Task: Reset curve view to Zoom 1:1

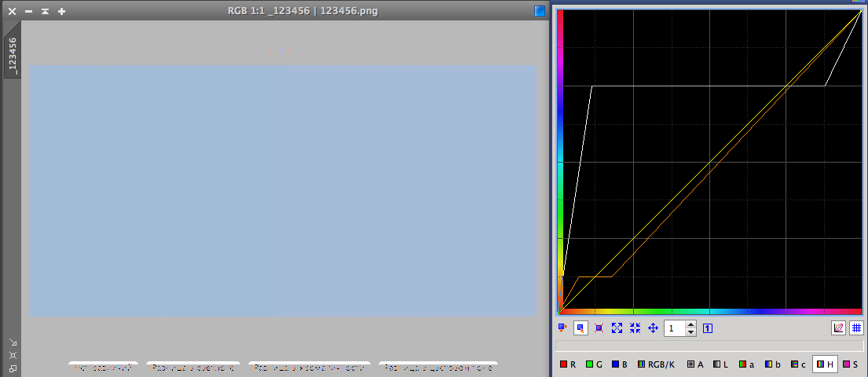Action: [x=708, y=328]
